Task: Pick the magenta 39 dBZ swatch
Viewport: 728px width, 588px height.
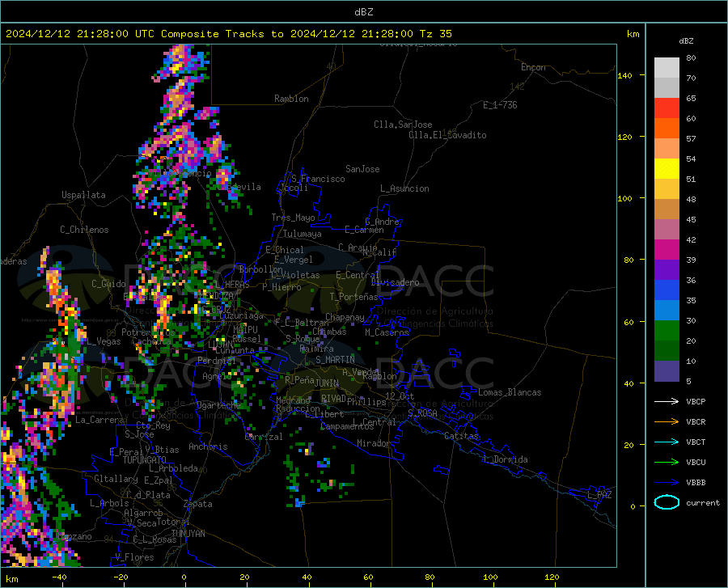Action: click(x=667, y=250)
